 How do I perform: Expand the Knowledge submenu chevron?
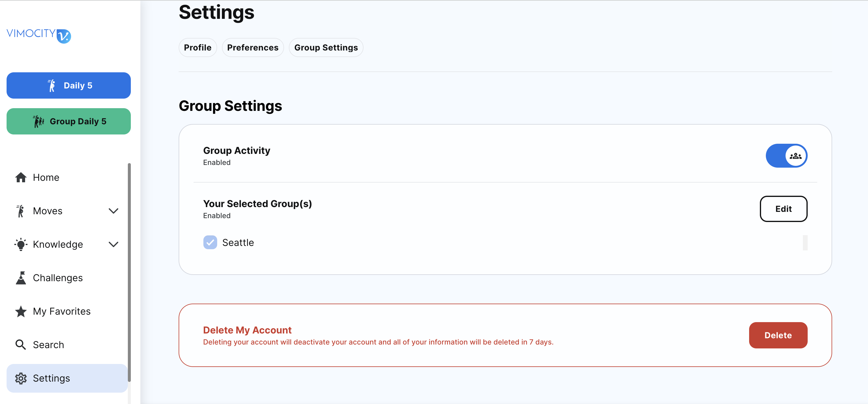click(x=114, y=244)
